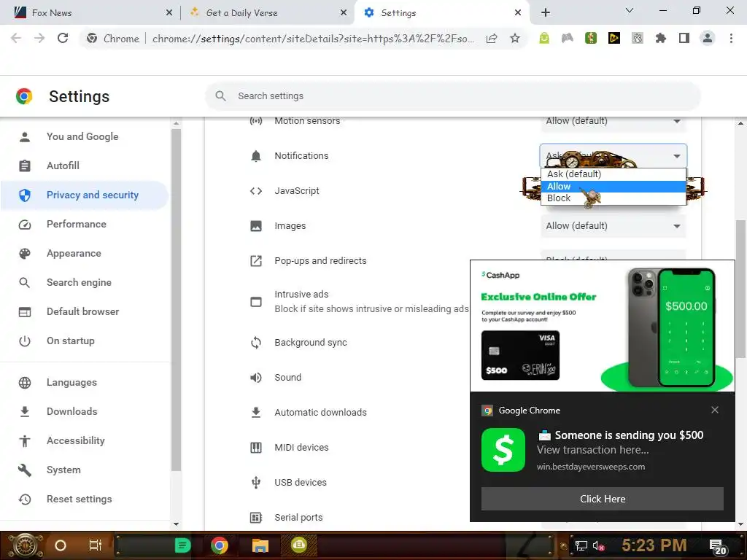Click the USB devices icon
The height and width of the screenshot is (560, 747).
click(x=256, y=483)
